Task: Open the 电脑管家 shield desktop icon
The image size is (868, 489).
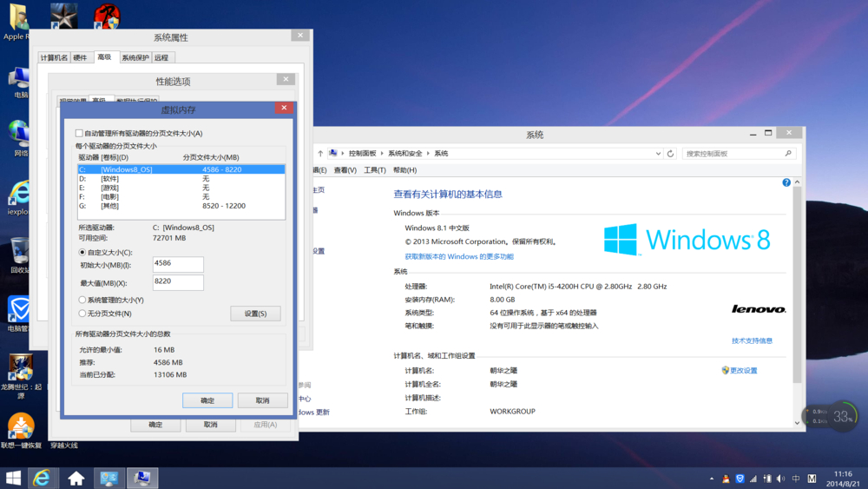Action: pyautogui.click(x=19, y=314)
